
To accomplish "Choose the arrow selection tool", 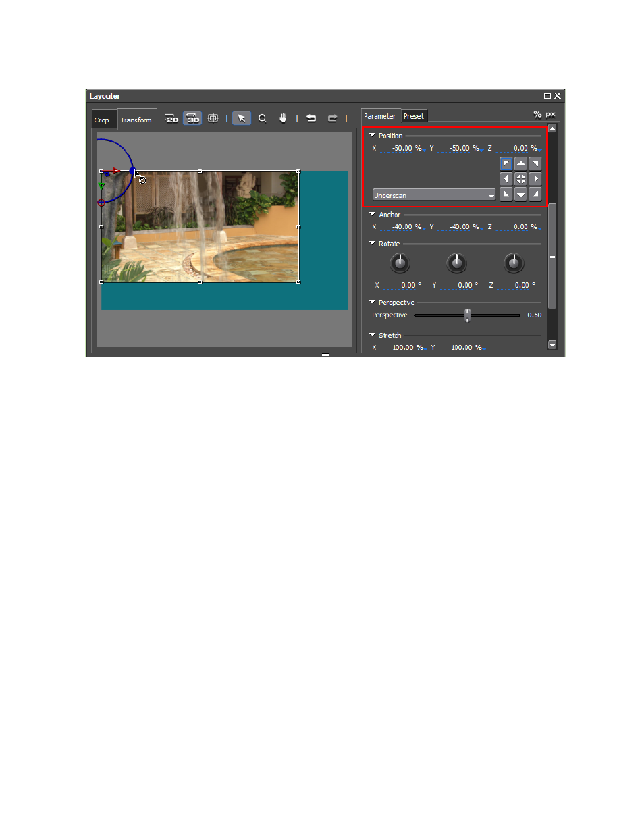I will click(x=241, y=118).
